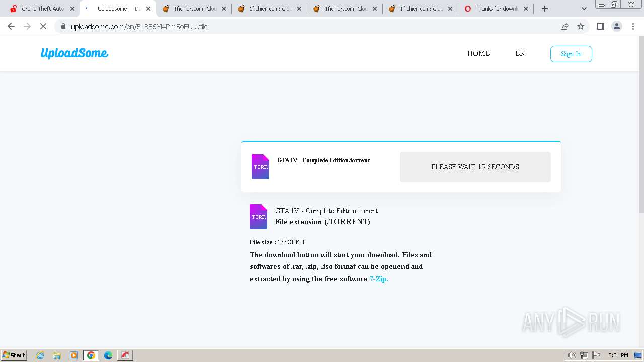Click Chrome icon in taskbar

pyautogui.click(x=91, y=355)
